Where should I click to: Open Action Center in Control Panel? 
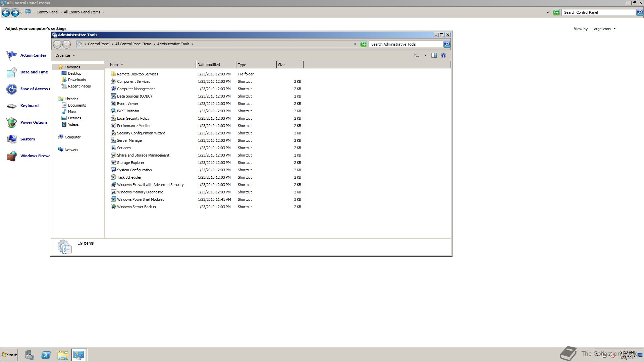click(12, 55)
